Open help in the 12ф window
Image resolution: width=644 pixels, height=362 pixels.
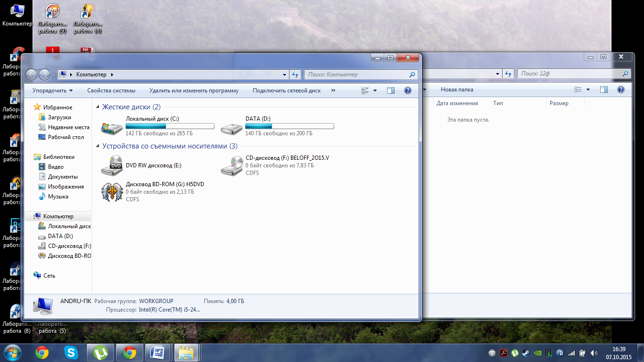point(621,90)
